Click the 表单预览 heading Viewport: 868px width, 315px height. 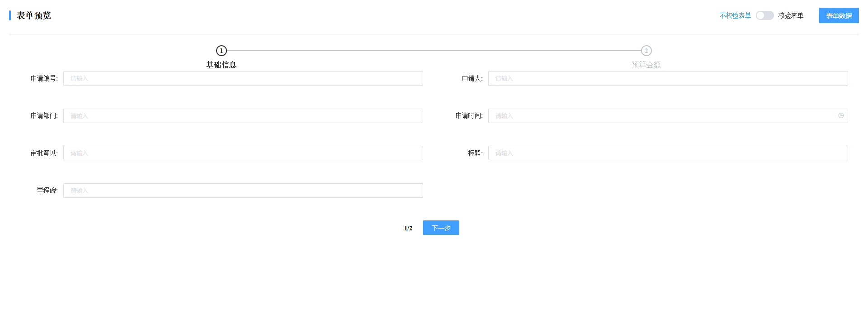tap(33, 15)
